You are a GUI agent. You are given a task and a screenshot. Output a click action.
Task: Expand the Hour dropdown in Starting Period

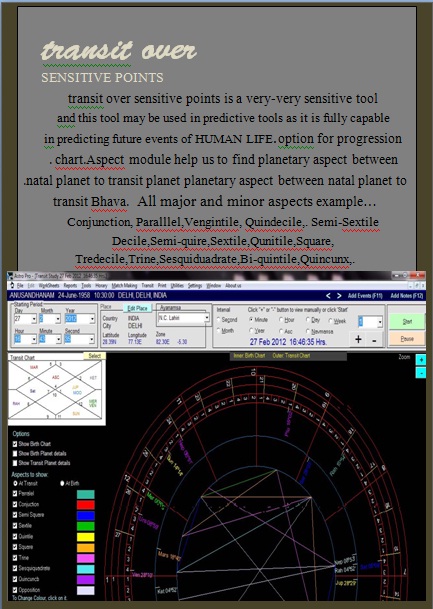pos(34,339)
